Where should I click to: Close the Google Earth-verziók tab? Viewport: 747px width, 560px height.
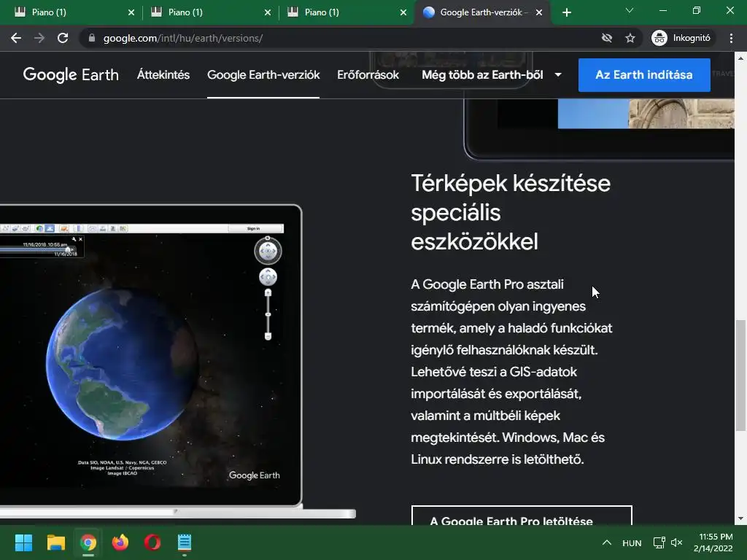coord(539,12)
